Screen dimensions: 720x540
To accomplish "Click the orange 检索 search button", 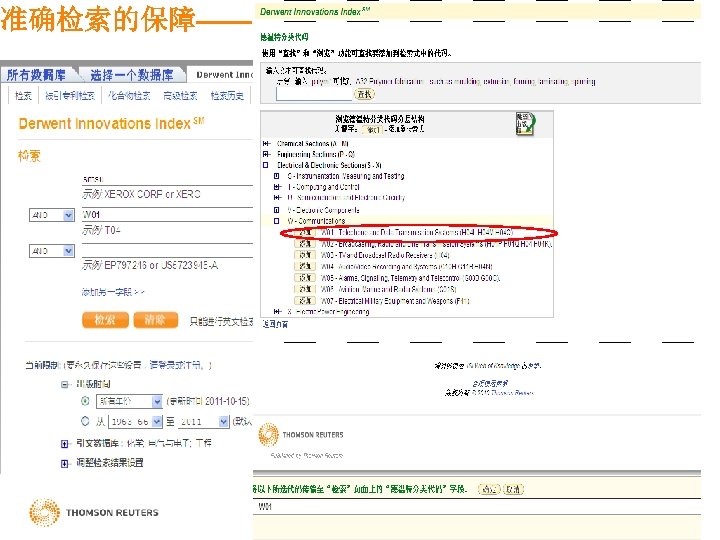I will (105, 320).
